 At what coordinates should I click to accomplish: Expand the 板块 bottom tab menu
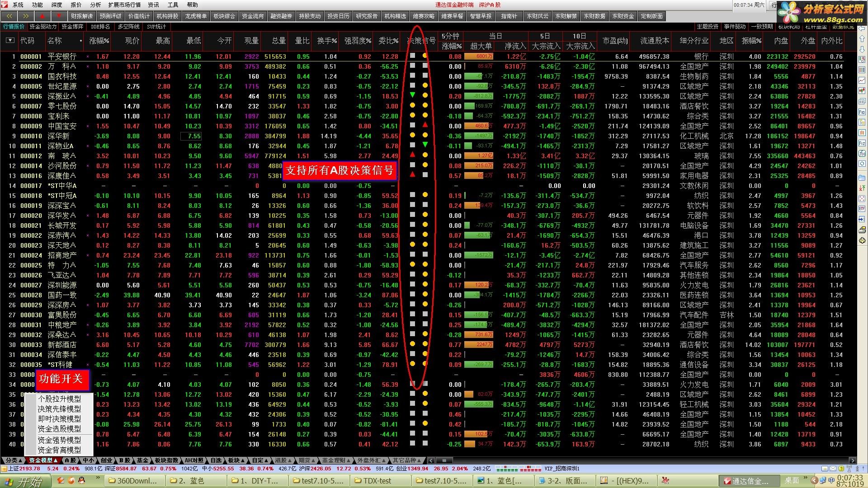coord(236,460)
